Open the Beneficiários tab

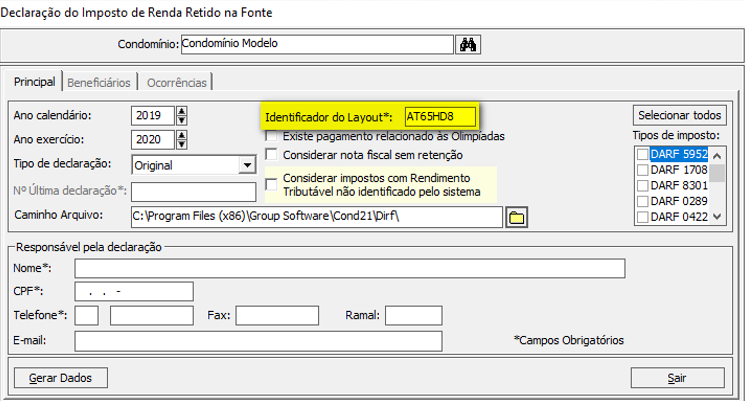[x=99, y=83]
